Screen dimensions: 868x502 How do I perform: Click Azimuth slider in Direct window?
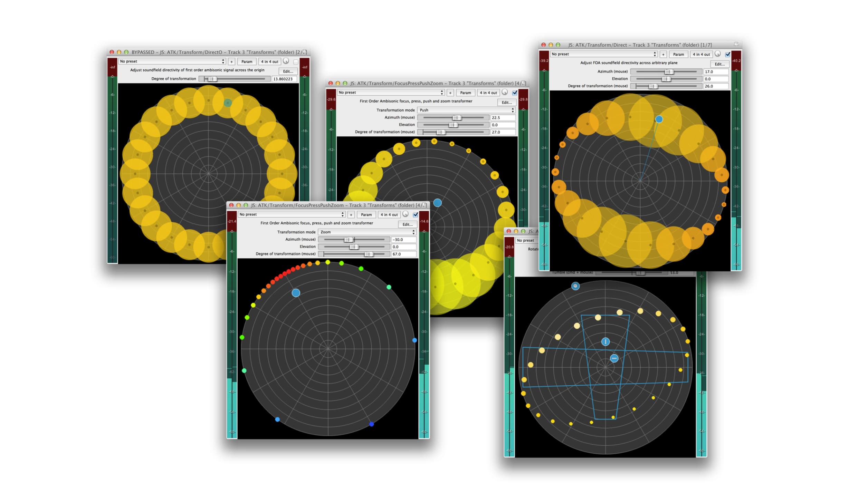pos(666,72)
